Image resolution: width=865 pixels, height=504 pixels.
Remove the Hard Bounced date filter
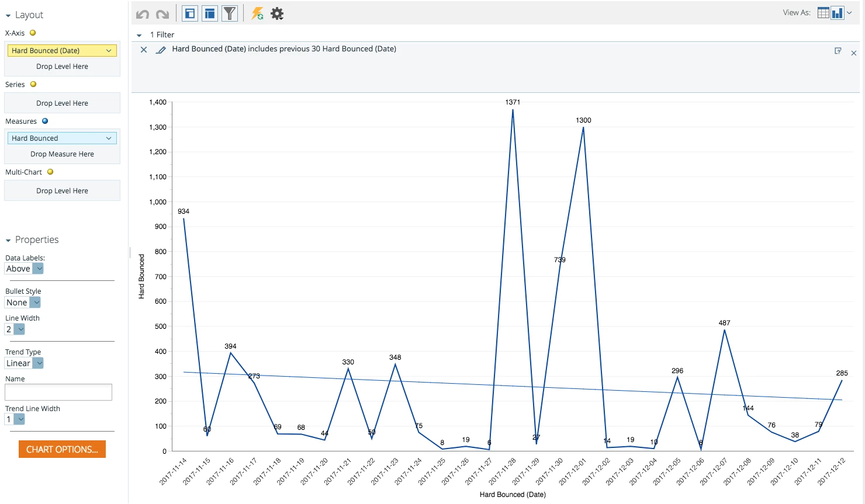point(144,50)
